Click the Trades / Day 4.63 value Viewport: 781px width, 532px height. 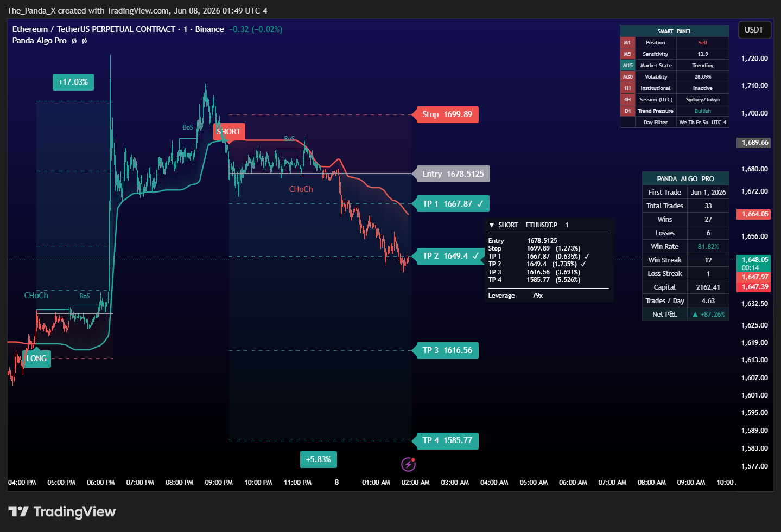(708, 301)
